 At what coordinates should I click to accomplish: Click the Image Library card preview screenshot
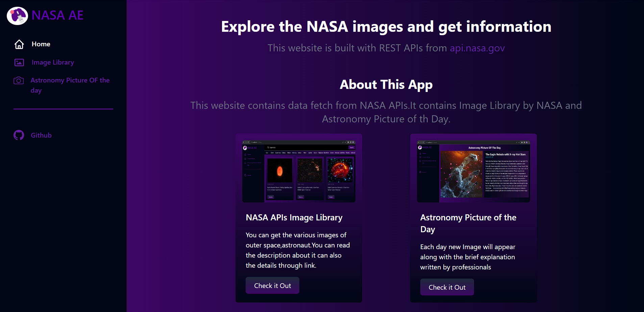299,171
